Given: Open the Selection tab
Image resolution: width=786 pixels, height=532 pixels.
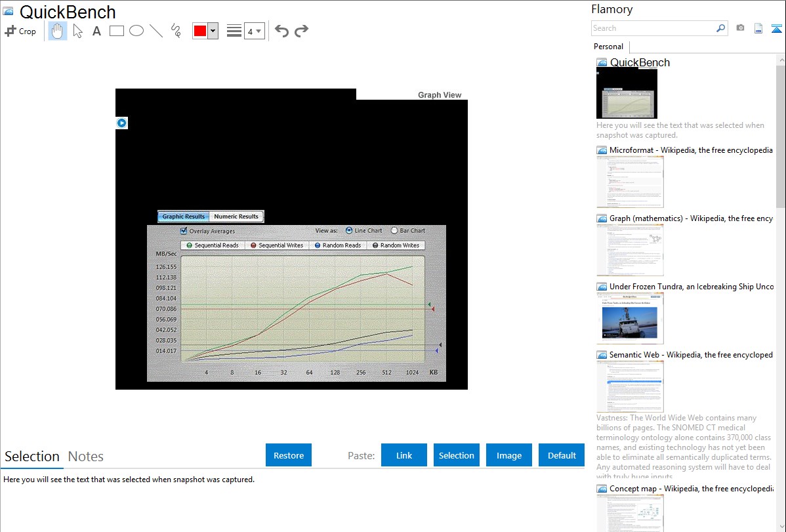Looking at the screenshot, I should (32, 457).
